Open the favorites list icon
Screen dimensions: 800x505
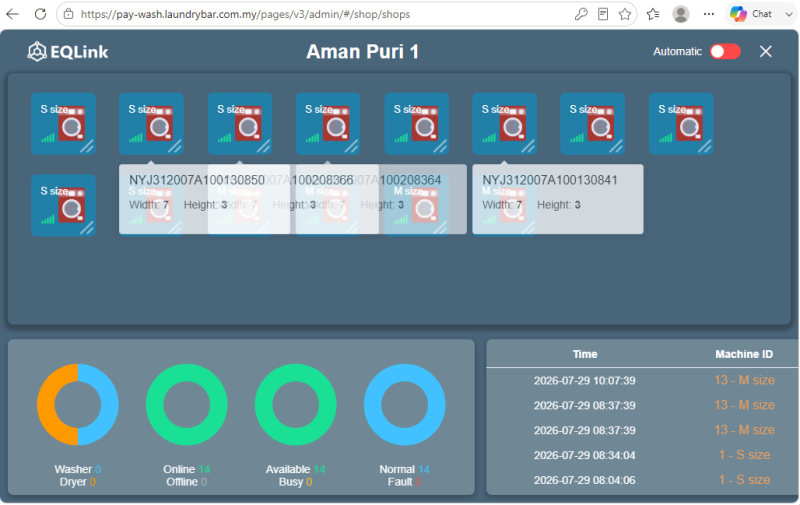click(653, 14)
